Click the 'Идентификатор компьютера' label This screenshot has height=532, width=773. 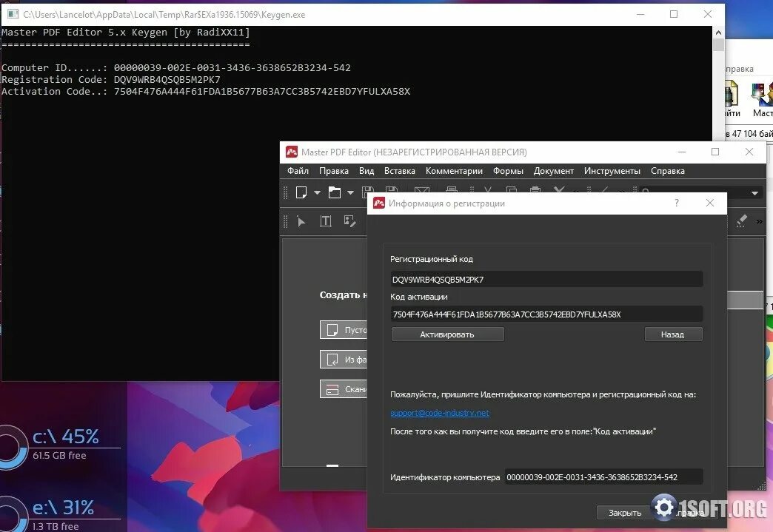445,477
